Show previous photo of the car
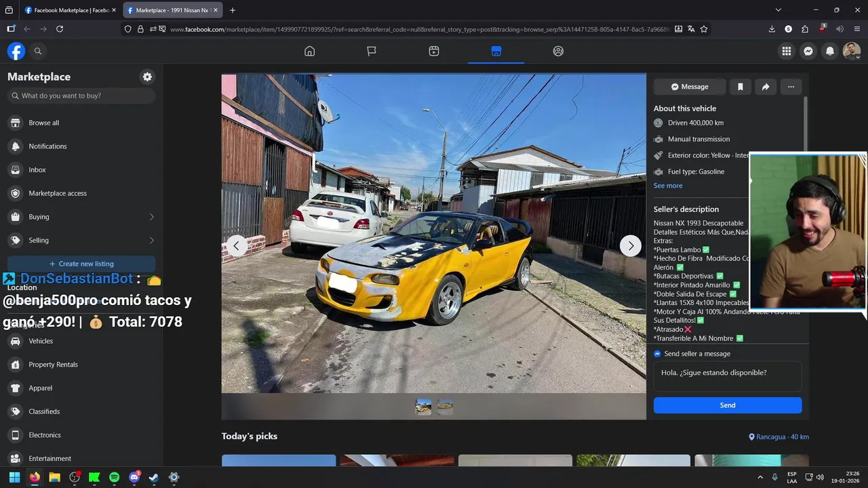The image size is (868, 488). [x=237, y=245]
